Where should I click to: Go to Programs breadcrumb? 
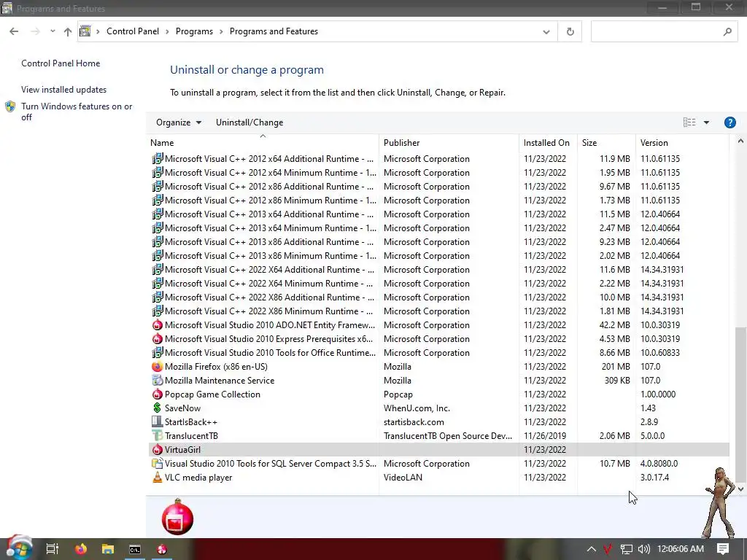tap(194, 31)
